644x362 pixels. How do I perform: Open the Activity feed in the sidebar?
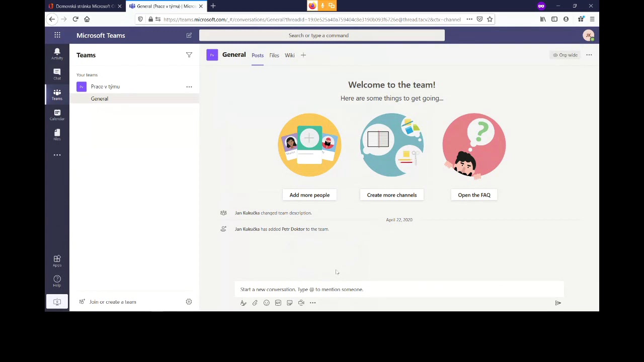pos(57,54)
